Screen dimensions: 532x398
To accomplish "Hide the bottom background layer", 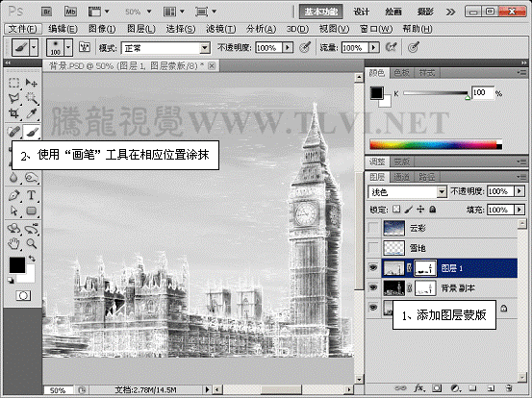I will (373, 308).
